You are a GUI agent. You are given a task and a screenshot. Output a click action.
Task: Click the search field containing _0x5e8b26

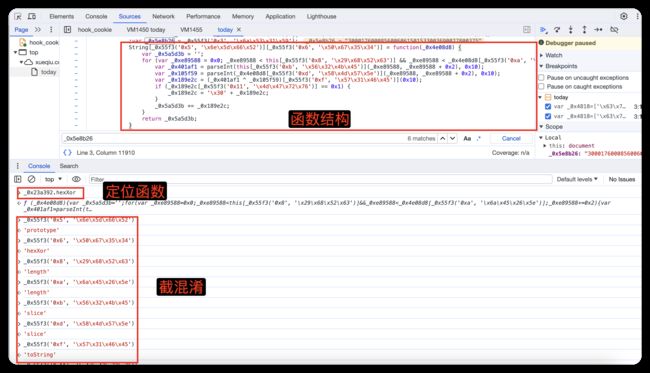[x=233, y=138]
